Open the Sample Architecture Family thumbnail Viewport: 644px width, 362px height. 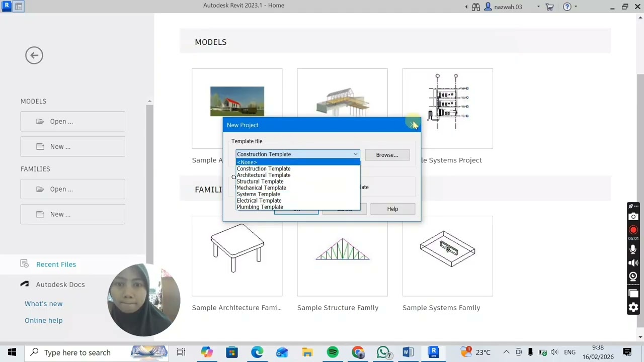point(237,256)
